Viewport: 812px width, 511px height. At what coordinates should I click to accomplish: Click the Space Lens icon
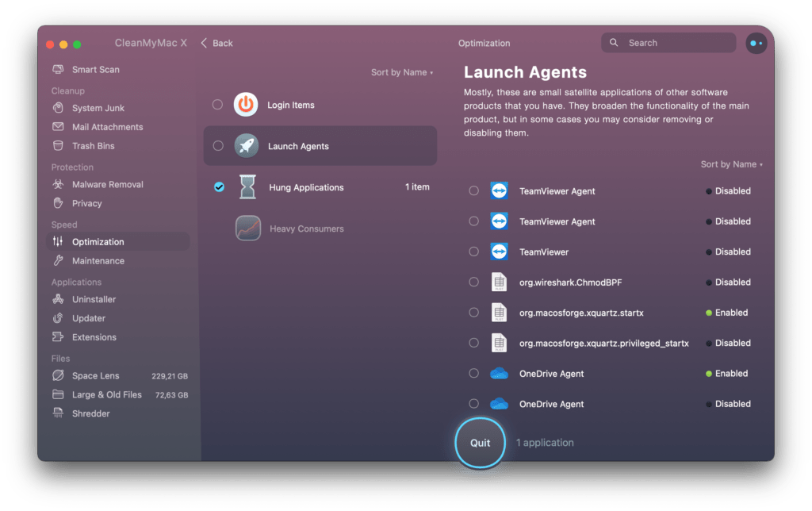coord(58,375)
